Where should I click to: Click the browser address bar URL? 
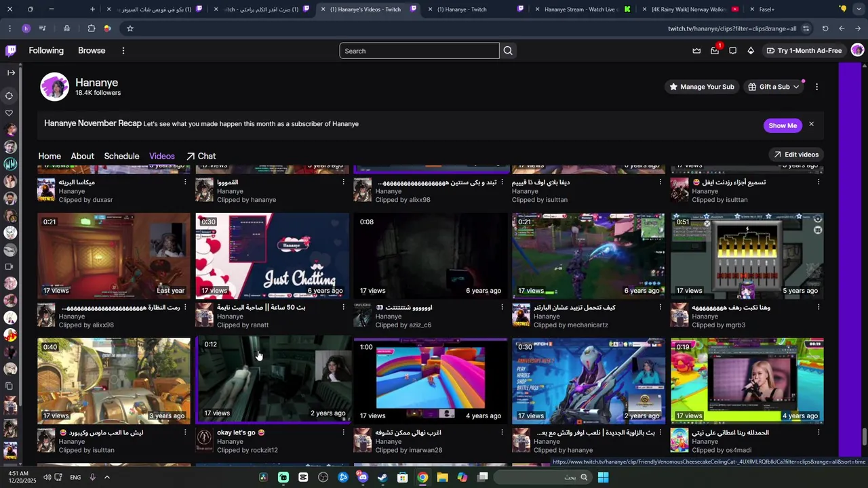click(x=732, y=28)
